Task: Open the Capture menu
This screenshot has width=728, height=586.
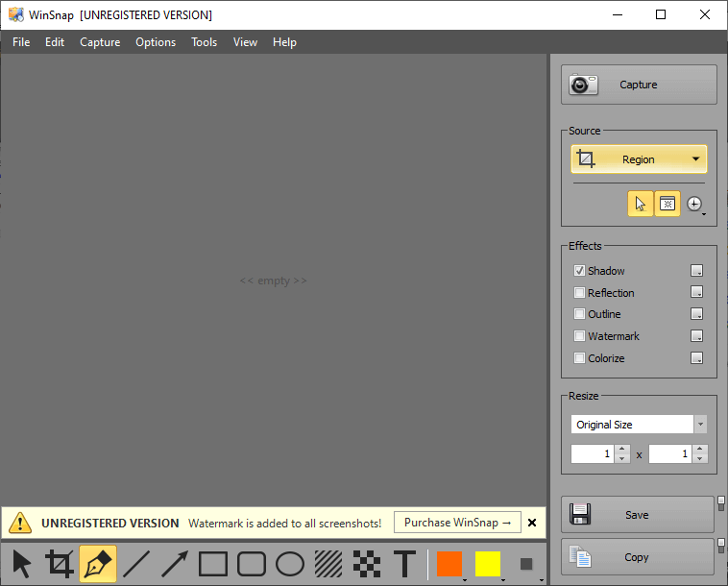Action: click(100, 42)
